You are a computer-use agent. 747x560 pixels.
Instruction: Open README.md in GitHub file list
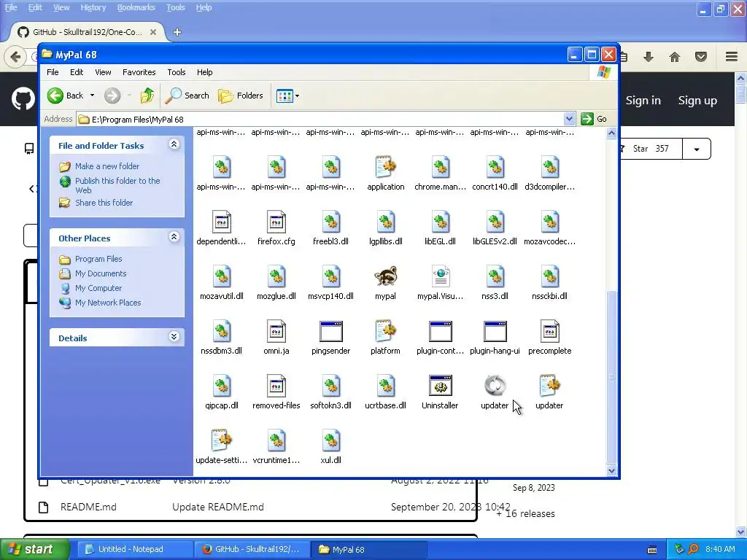[x=88, y=507]
